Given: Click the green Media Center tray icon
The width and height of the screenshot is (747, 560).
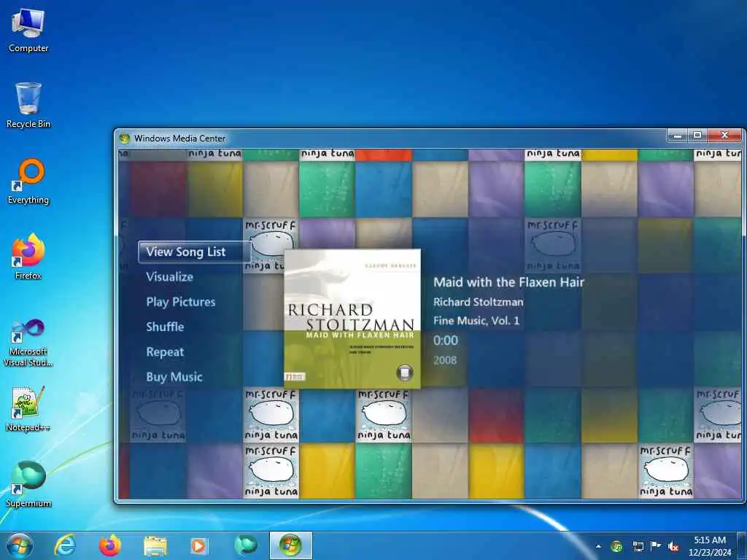Looking at the screenshot, I should point(616,546).
